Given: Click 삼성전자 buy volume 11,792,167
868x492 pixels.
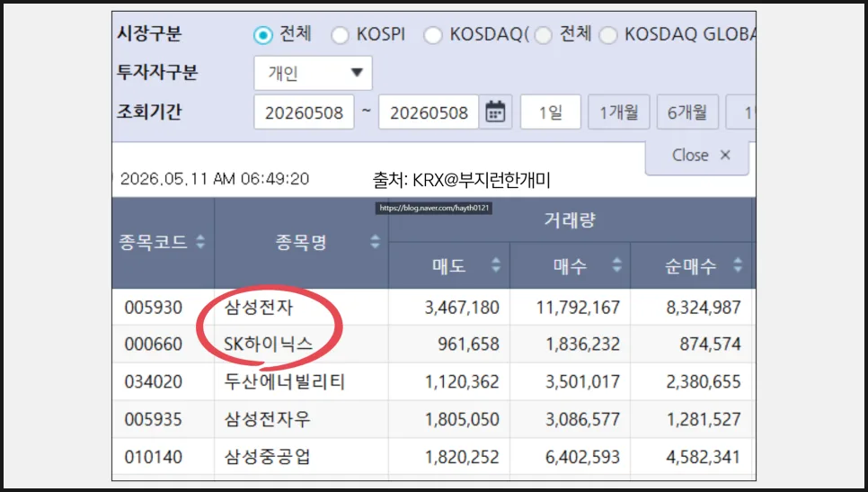Looking at the screenshot, I should [x=578, y=308].
